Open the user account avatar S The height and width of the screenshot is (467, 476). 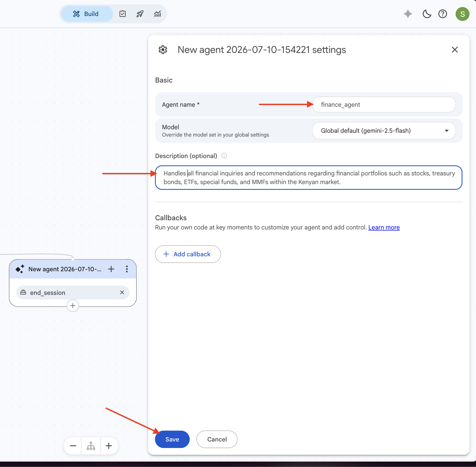pyautogui.click(x=462, y=14)
